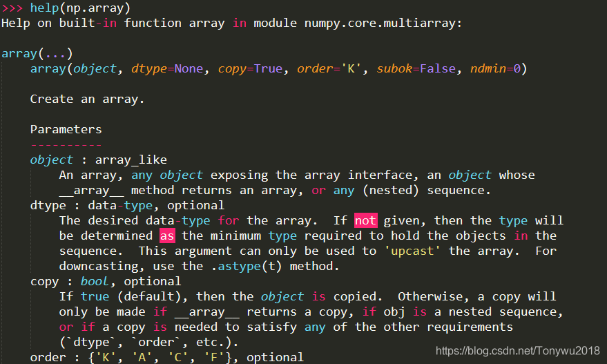The height and width of the screenshot is (364, 607).
Task: Click '(nested) sequence.' text
Action: [x=427, y=190]
